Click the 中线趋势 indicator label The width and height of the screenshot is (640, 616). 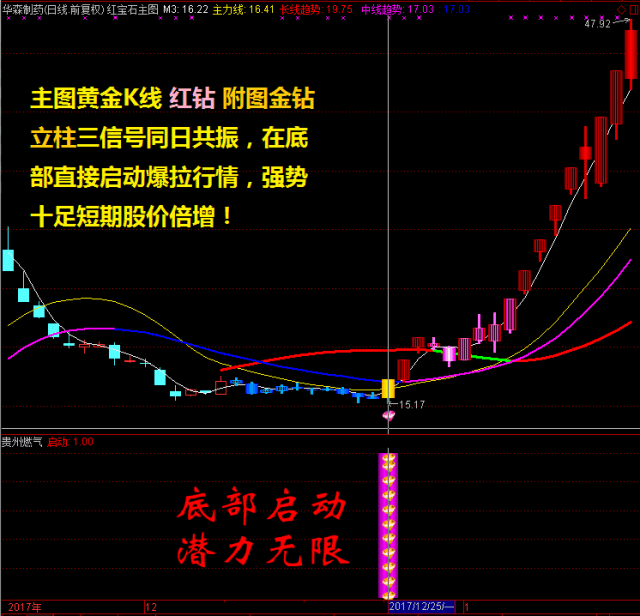[383, 9]
